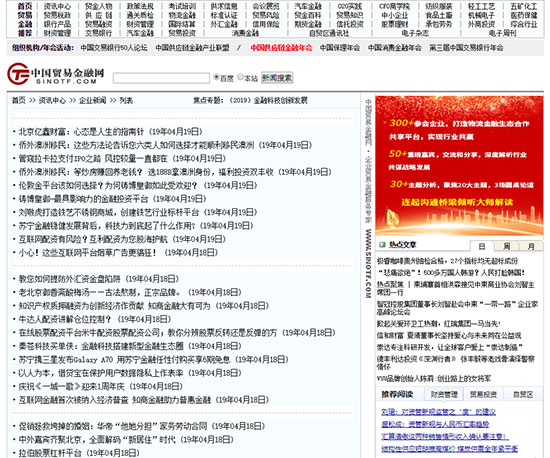Viewport: 550px width, 458px height.
Task: Open the 信用保险 menu item
Action: click(x=266, y=24)
